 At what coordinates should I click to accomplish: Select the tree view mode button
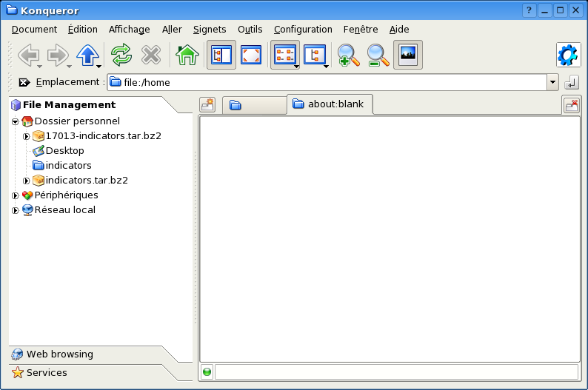314,55
